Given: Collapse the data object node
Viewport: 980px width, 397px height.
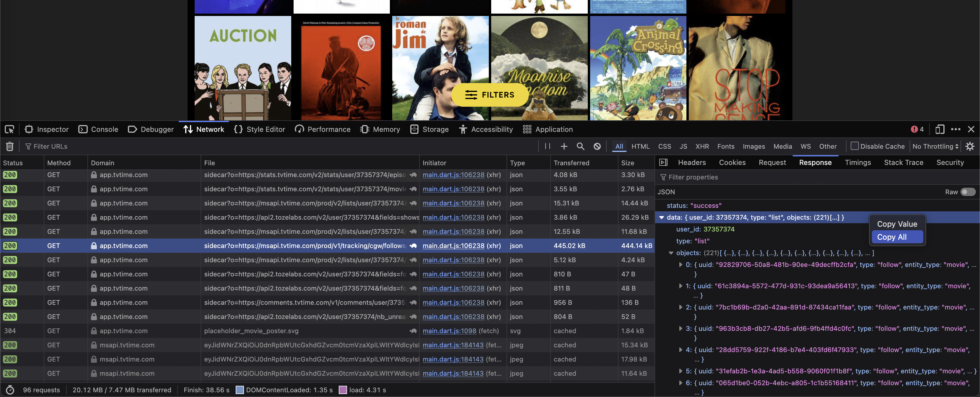Looking at the screenshot, I should coord(662,217).
